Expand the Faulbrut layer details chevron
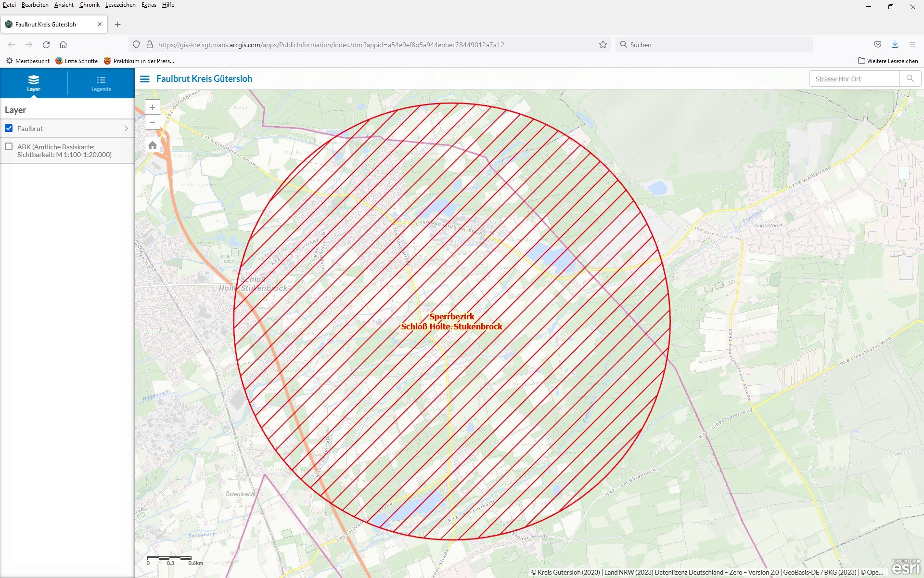This screenshot has width=924, height=578. [x=127, y=128]
